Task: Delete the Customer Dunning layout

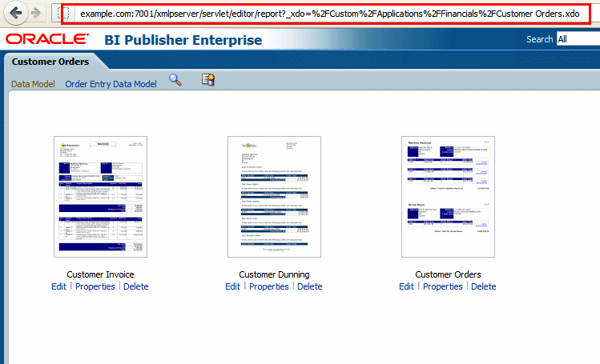Action: (x=309, y=286)
